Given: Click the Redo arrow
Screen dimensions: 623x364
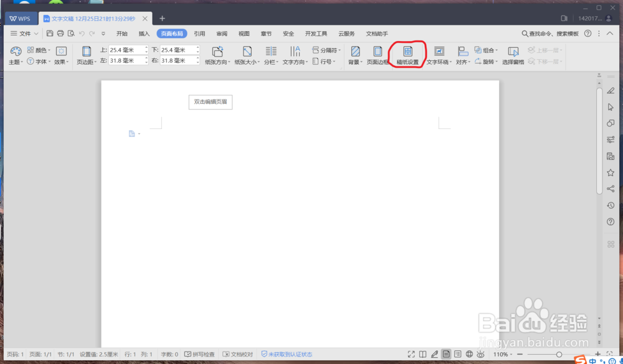Looking at the screenshot, I should 92,34.
